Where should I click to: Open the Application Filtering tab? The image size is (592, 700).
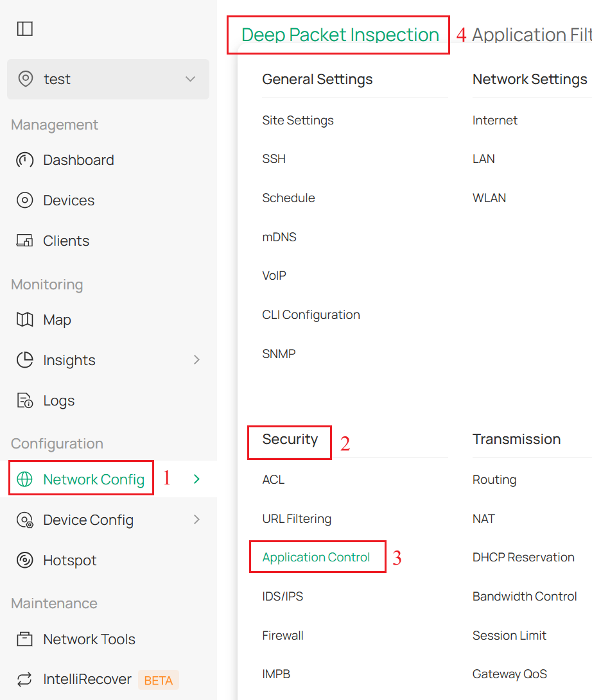point(533,35)
